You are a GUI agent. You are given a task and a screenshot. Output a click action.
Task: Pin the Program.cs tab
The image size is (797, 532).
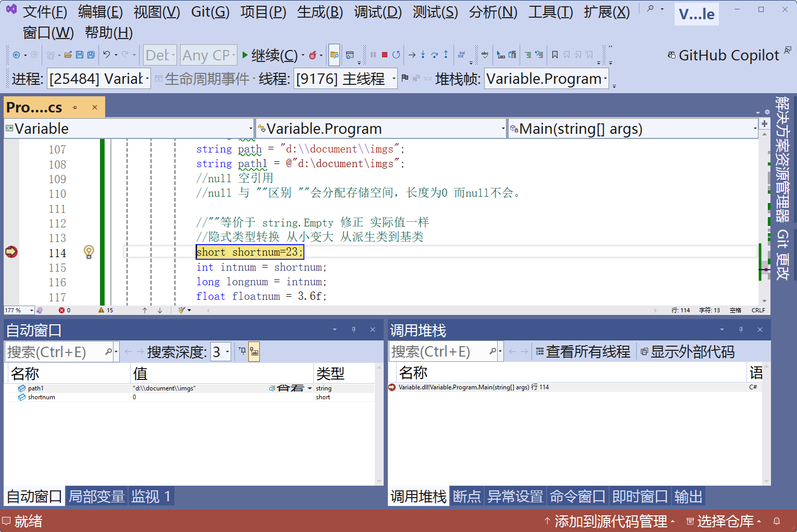(75, 107)
